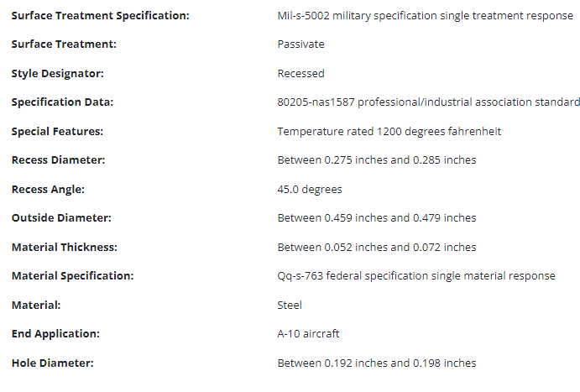This screenshot has width=580, height=392.
Task: Click the 'Hole Diameter:' label
Action: [52, 363]
